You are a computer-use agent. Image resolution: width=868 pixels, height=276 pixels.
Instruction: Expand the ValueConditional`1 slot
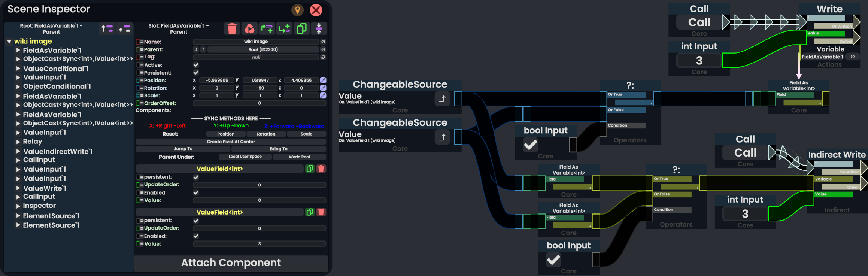click(x=18, y=69)
